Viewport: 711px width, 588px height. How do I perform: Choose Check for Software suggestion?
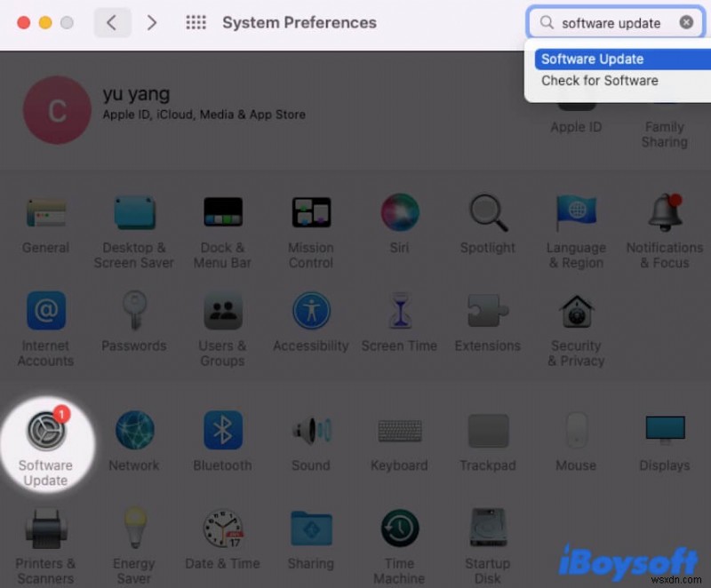point(600,80)
